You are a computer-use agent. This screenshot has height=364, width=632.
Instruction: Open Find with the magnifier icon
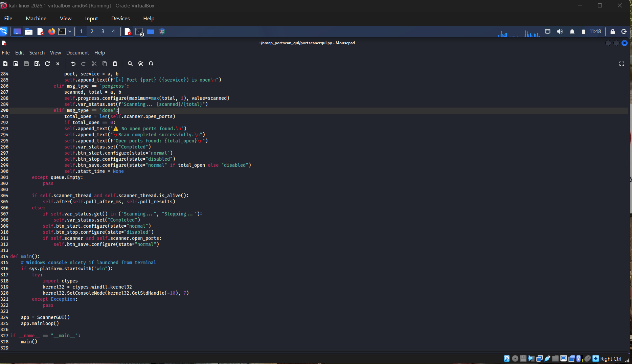(x=130, y=64)
